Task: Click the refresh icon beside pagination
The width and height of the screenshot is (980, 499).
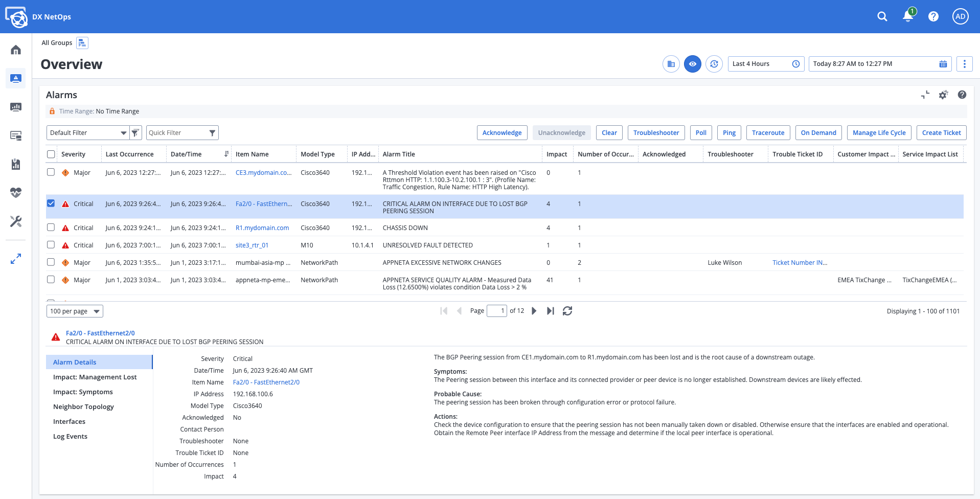Action: pos(567,311)
